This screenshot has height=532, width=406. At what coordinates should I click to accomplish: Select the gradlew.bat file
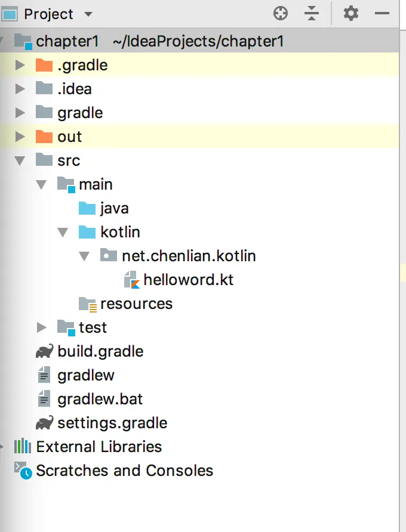tap(100, 399)
